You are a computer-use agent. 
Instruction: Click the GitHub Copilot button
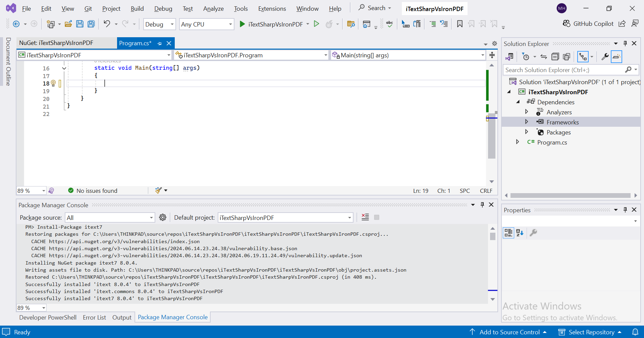[588, 23]
